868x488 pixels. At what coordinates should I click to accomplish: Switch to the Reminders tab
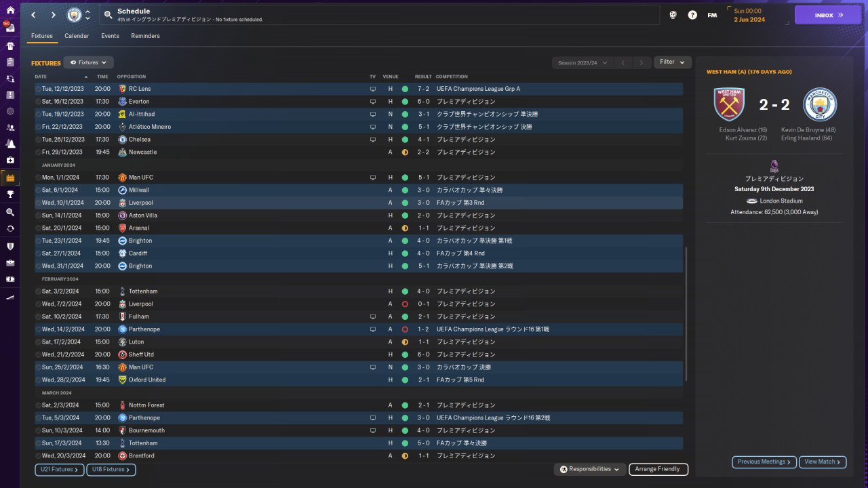point(146,36)
